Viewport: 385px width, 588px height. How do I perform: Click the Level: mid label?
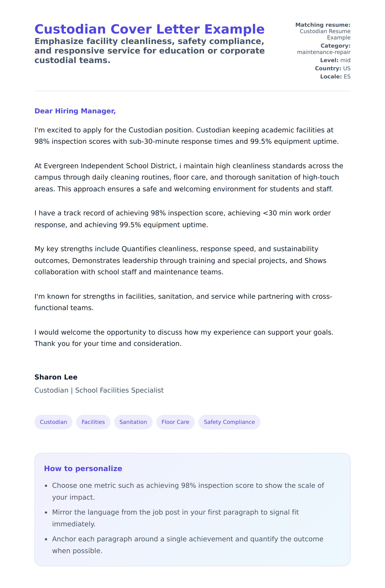pos(335,60)
